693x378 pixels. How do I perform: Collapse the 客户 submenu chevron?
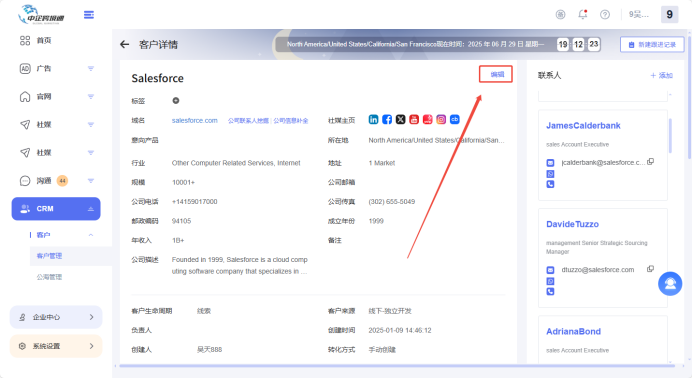[91, 235]
